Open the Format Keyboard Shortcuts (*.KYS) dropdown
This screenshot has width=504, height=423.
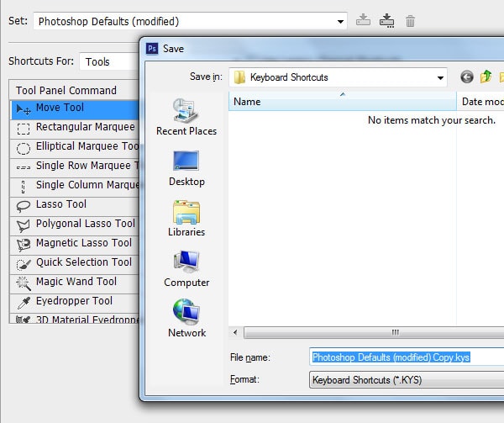pos(407,380)
